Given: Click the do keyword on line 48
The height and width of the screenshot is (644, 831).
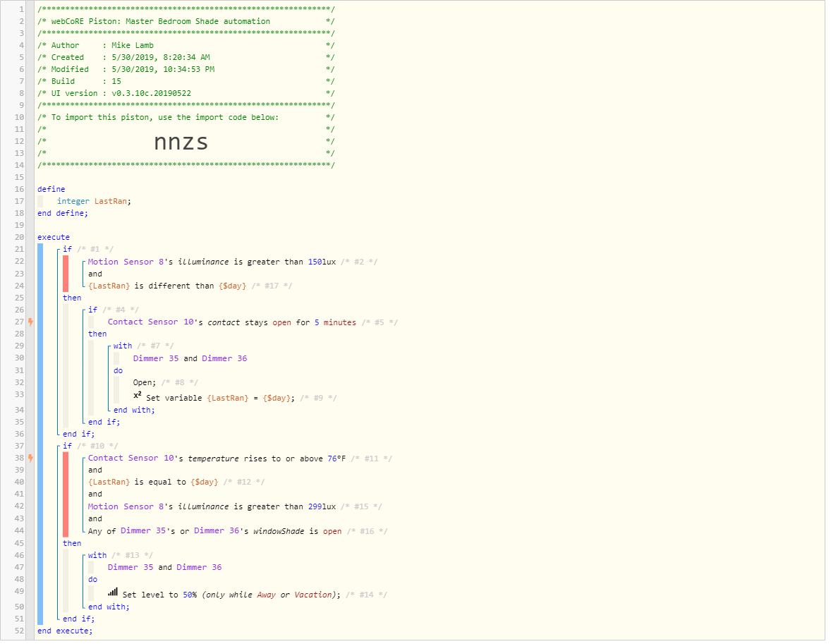Looking at the screenshot, I should [x=92, y=580].
